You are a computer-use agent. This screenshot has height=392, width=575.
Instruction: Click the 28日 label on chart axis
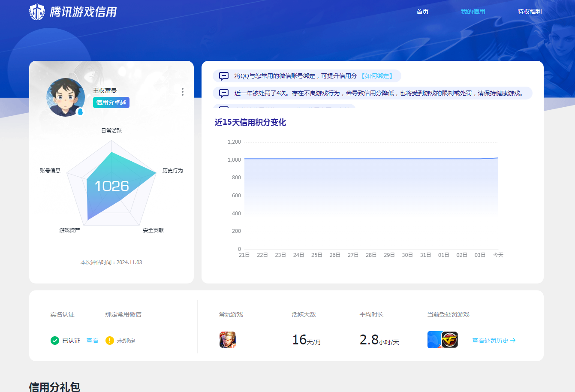(x=371, y=255)
